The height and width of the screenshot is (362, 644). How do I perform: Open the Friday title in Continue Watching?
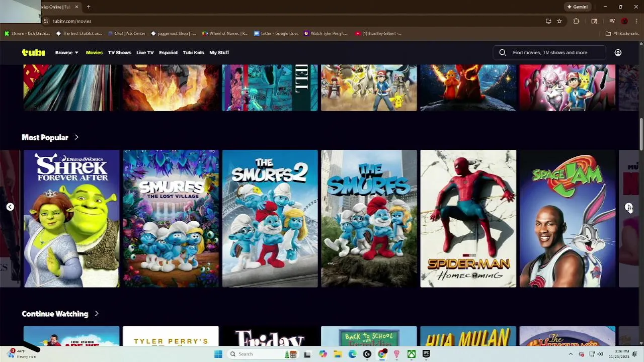tap(270, 336)
